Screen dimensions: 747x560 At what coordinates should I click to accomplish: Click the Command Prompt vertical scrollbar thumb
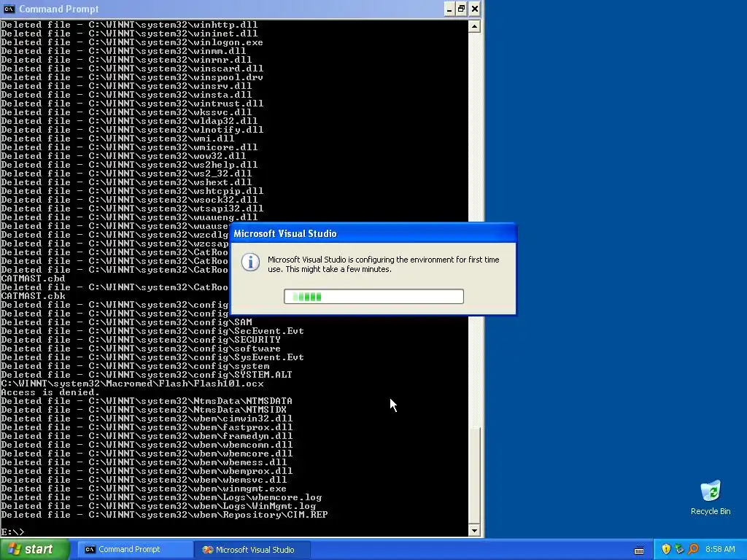point(474,474)
